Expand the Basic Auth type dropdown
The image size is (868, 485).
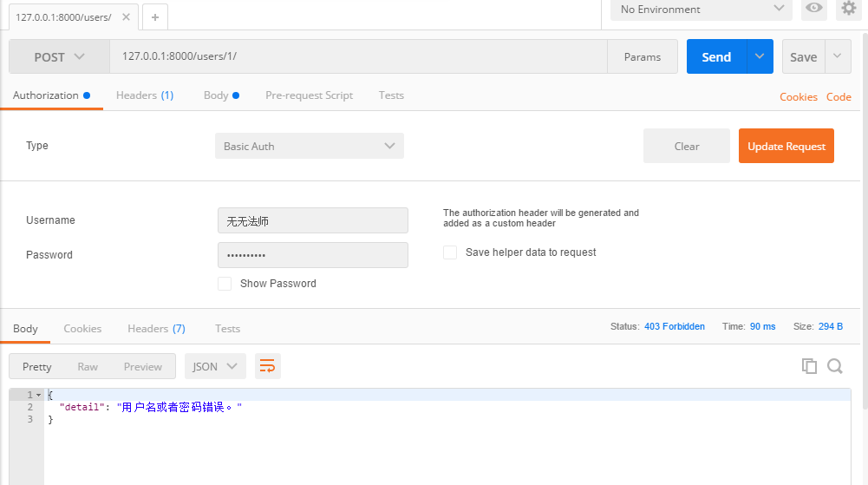click(x=309, y=146)
